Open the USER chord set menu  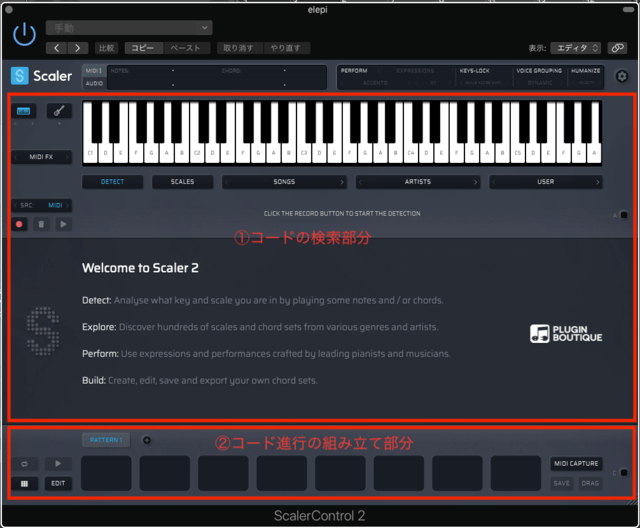pyautogui.click(x=546, y=182)
